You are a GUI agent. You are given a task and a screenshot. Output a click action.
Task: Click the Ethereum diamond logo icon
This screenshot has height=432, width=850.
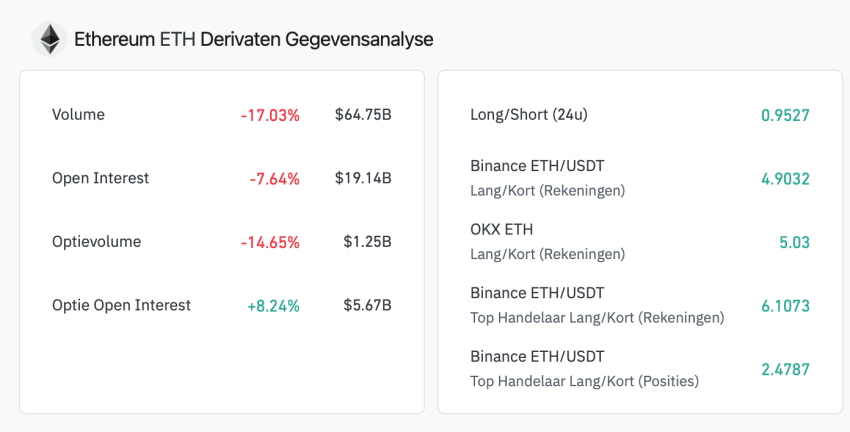(x=48, y=40)
